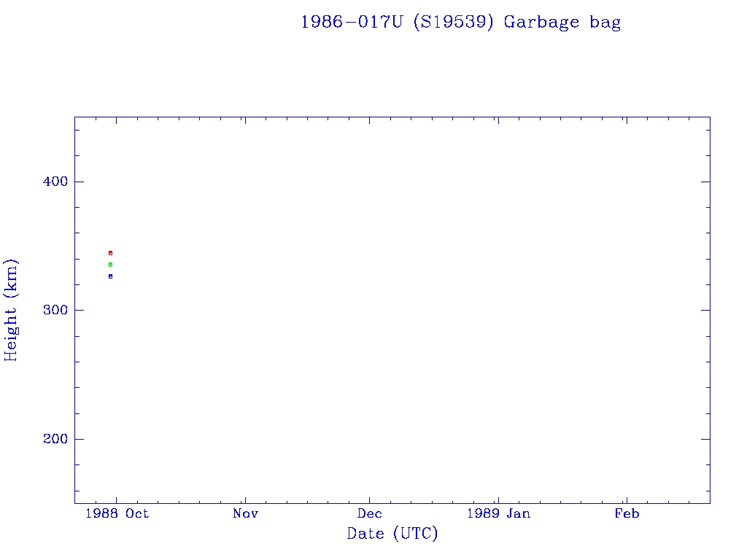
Task: Click the green data point marker
Action: coord(110,265)
